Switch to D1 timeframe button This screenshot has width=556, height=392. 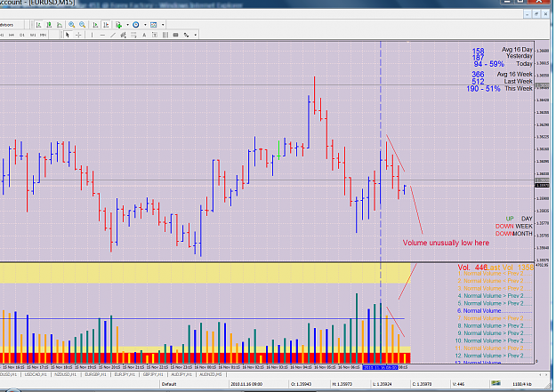(22, 35)
